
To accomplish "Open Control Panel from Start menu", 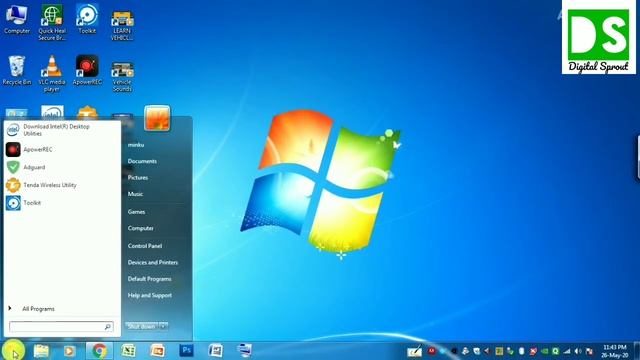I will 144,246.
